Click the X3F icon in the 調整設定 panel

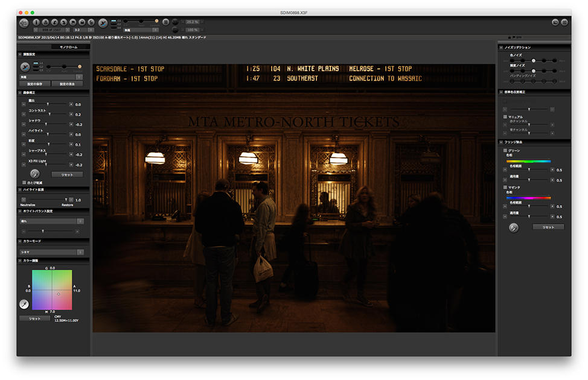tap(25, 67)
